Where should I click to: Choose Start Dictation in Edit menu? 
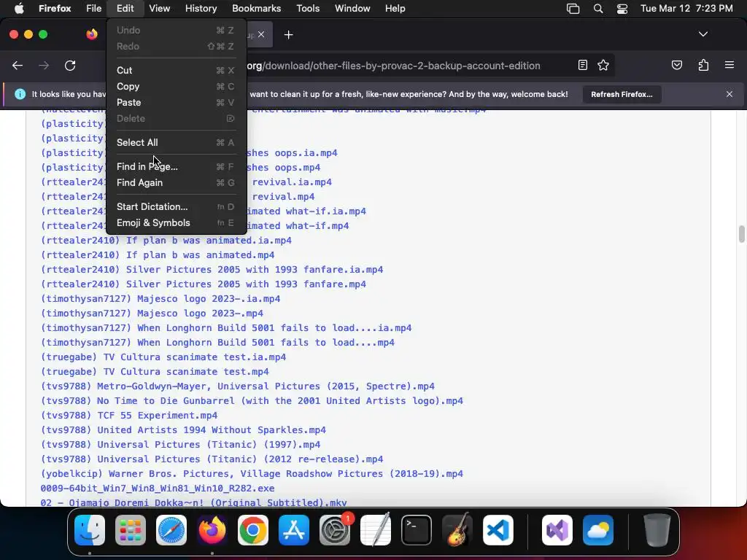pos(177,206)
